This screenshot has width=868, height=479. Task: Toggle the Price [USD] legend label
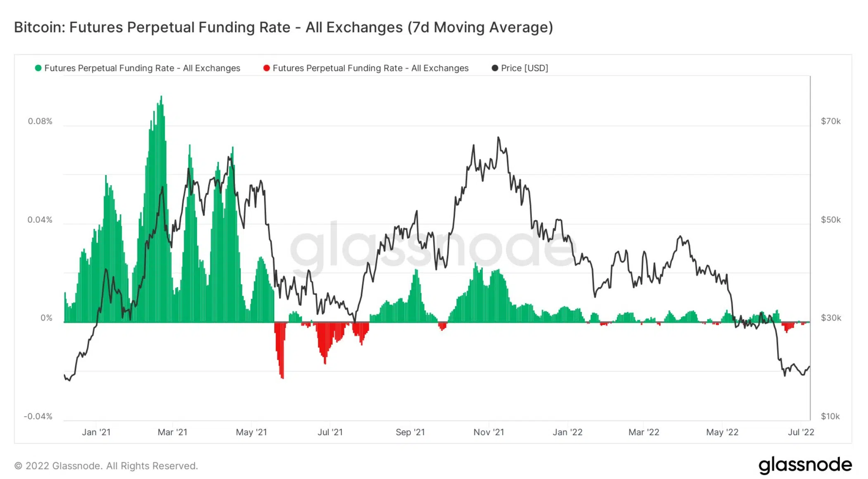tap(524, 68)
